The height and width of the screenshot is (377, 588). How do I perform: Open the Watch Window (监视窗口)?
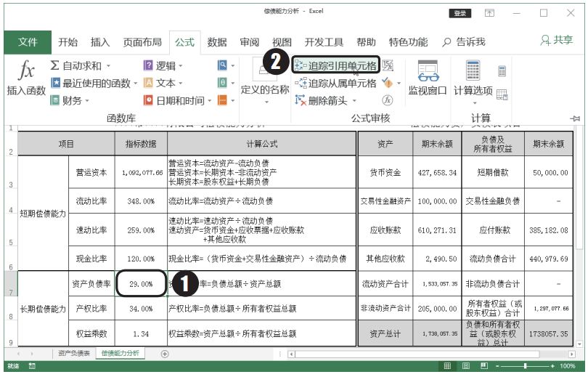click(428, 78)
